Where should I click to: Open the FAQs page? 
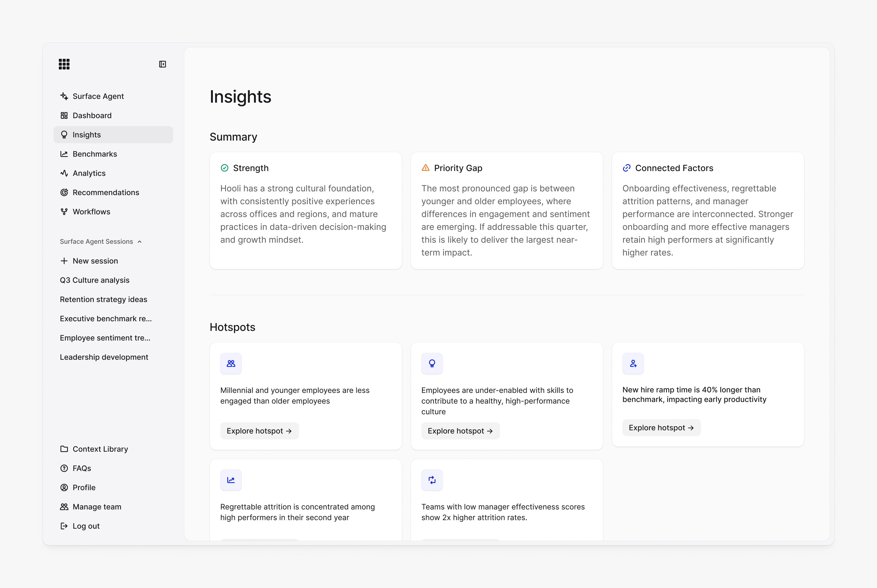(x=113, y=468)
